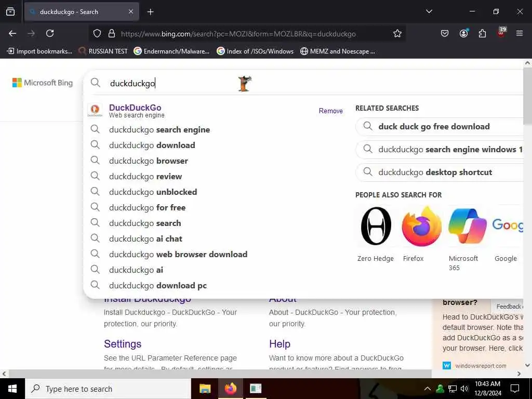Open Windows Start menu
The width and height of the screenshot is (532, 399).
tap(12, 389)
